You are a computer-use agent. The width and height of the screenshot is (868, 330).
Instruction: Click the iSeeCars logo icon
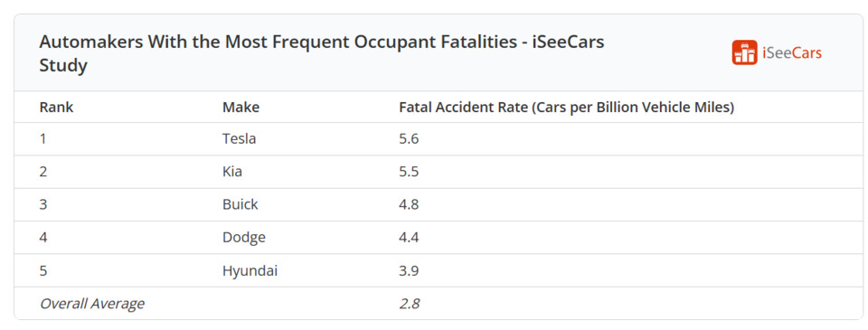click(744, 52)
